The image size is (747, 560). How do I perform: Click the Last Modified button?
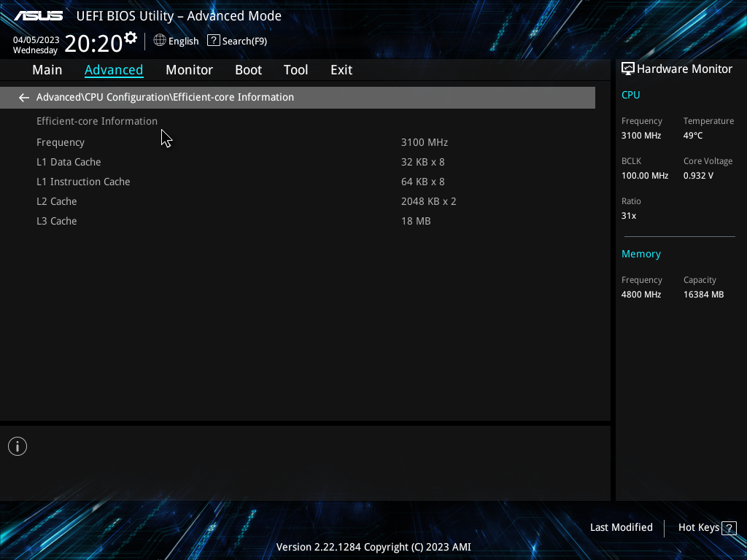(x=621, y=527)
